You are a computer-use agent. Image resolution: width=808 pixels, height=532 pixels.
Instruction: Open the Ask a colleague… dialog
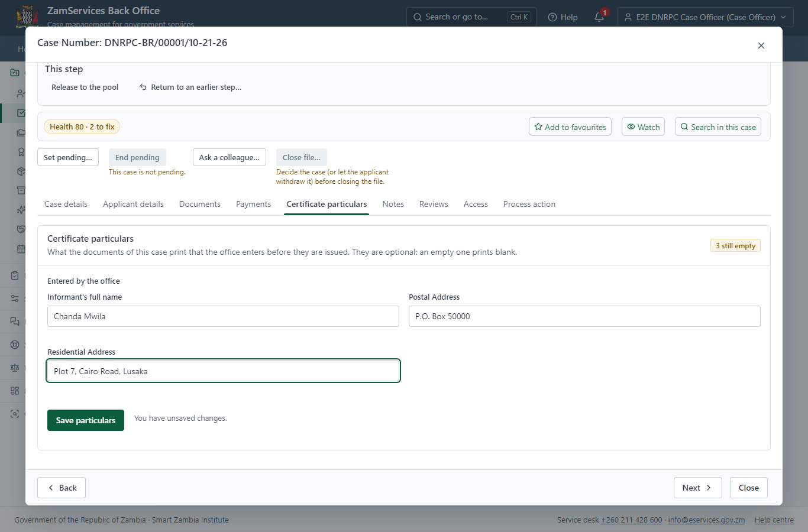[230, 157]
